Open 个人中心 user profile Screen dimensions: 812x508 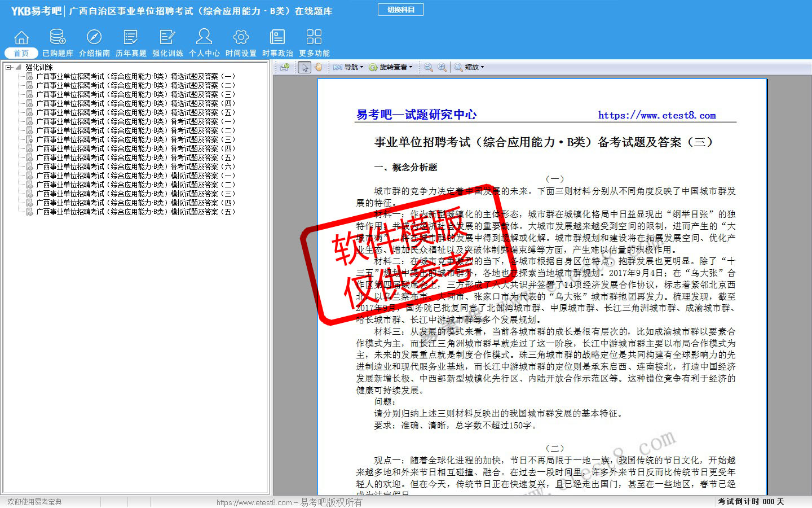point(204,43)
